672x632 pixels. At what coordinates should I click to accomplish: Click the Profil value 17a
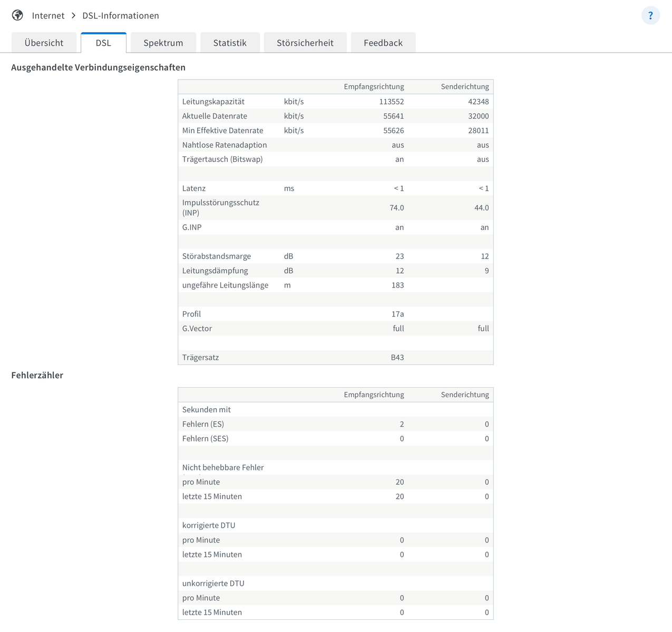(x=397, y=314)
